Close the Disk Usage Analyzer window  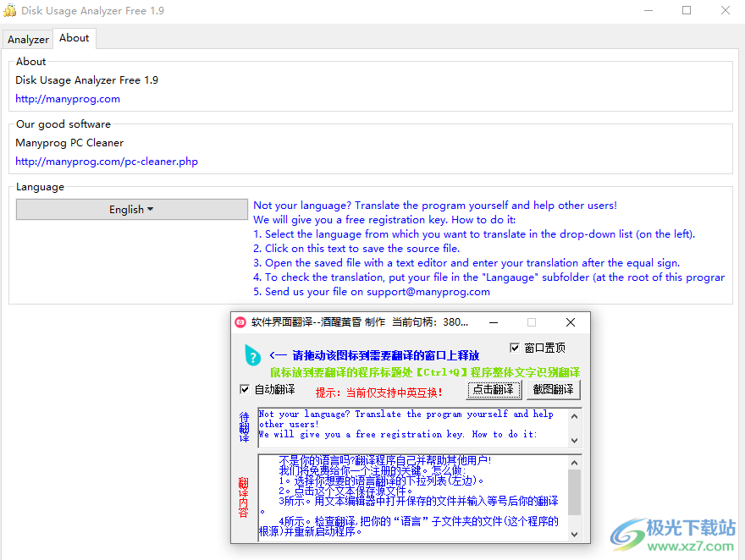(726, 11)
